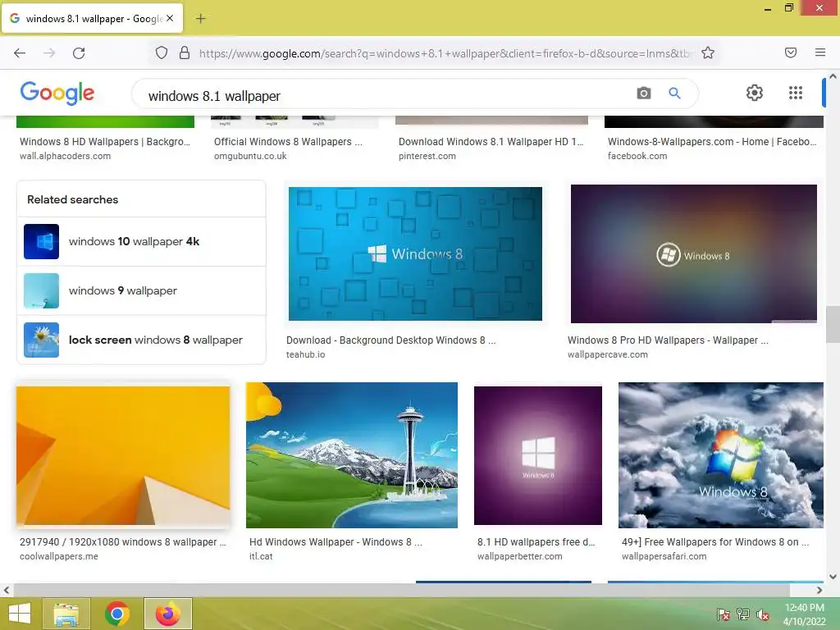Click the blue magnifier search button
Image resolution: width=840 pixels, height=630 pixels.
point(674,94)
